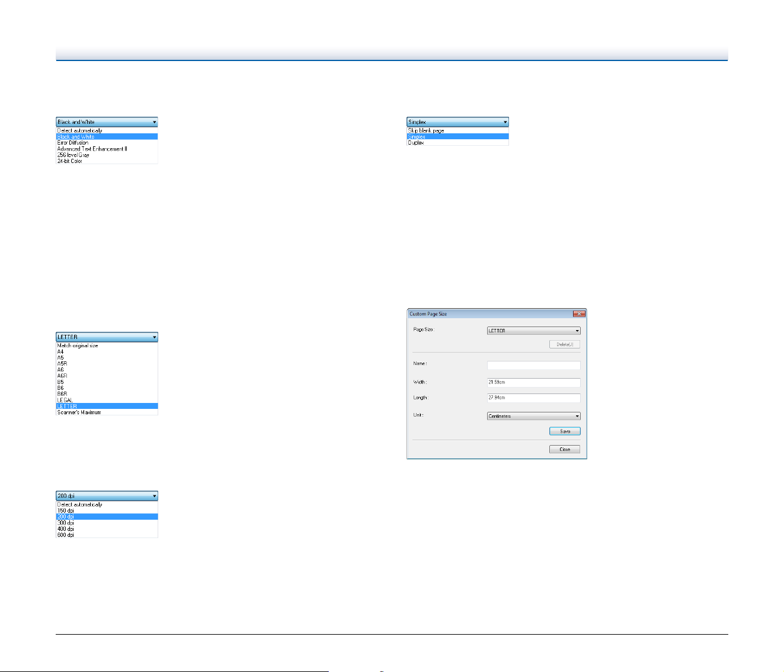Select highlighted LETTER entry in size list

point(107,406)
